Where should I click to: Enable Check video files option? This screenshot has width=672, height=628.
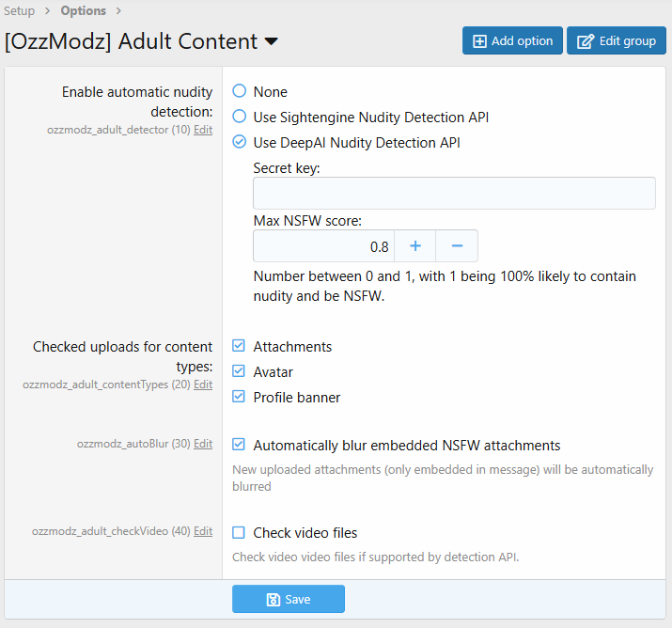[x=240, y=533]
